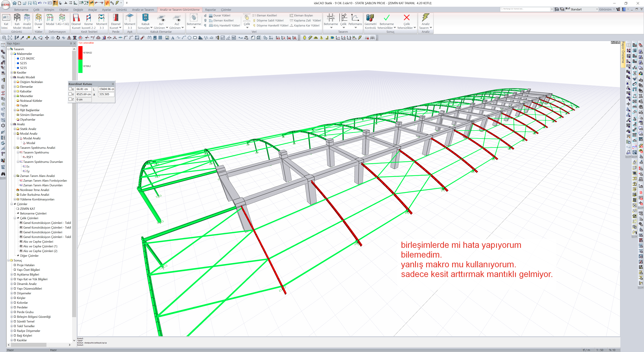Screen dimensions: 644x352
Task: Show Moment 3-3 section diagram
Action: (101, 21)
